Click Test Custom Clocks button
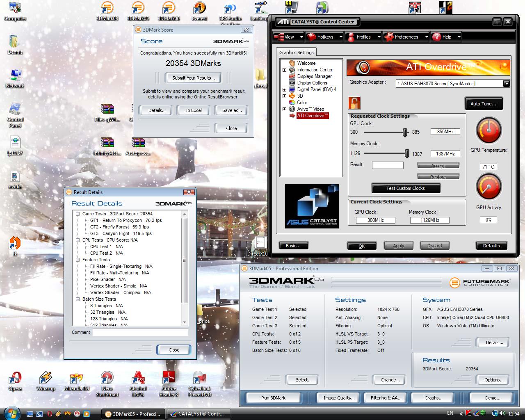The image size is (525, 420). [405, 188]
